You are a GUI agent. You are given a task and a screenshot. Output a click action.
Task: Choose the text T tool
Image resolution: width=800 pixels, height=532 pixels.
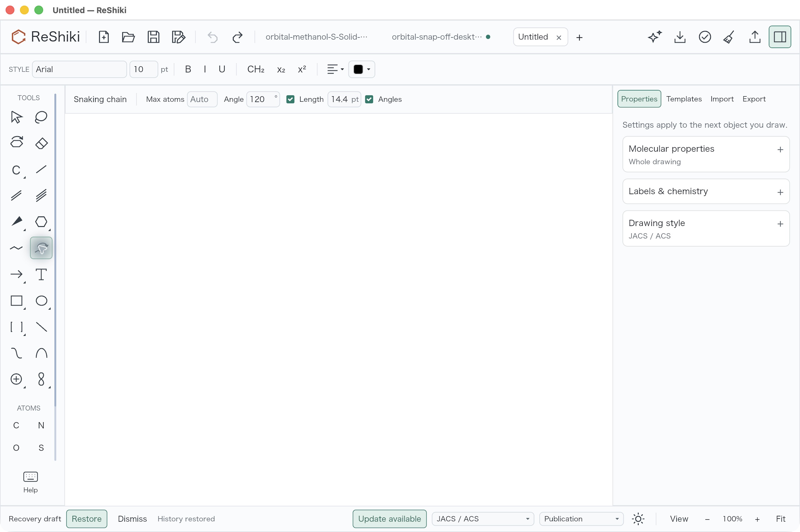[41, 274]
